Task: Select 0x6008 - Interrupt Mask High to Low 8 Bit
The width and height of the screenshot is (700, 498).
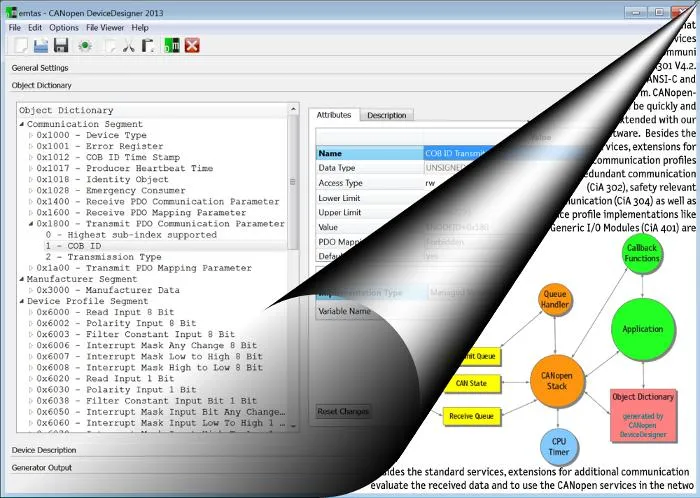Action: [x=149, y=367]
